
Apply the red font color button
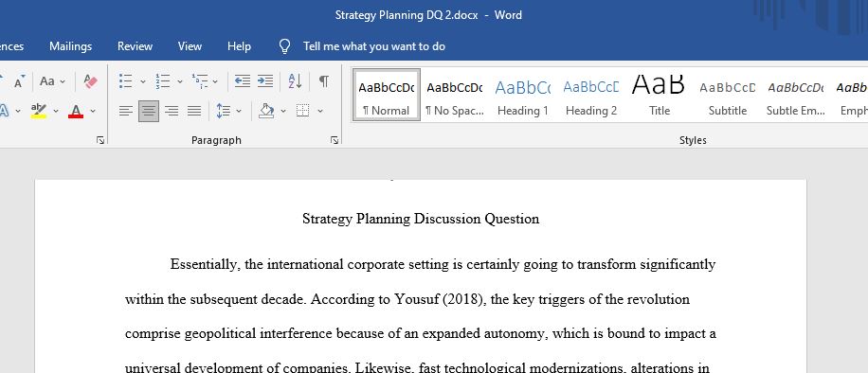tap(76, 111)
